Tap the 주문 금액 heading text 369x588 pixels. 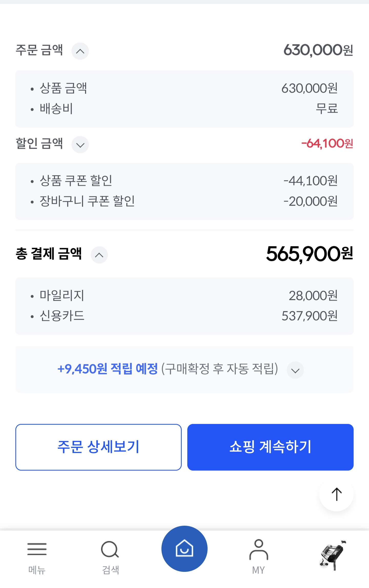pyautogui.click(x=39, y=50)
